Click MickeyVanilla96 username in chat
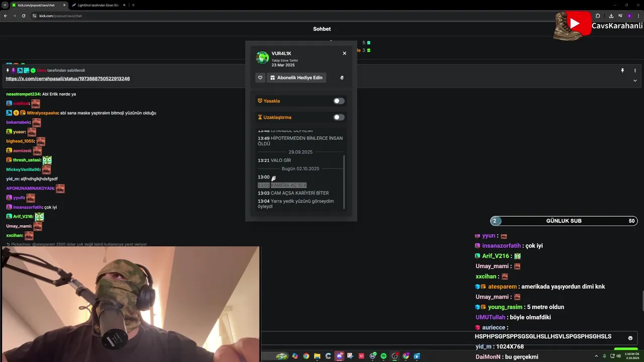This screenshot has width=644, height=362. [23, 169]
